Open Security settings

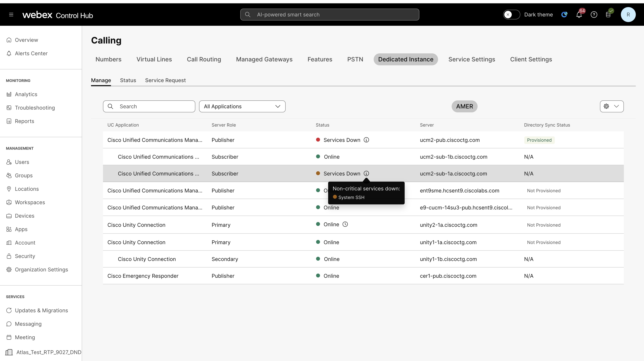(25, 256)
